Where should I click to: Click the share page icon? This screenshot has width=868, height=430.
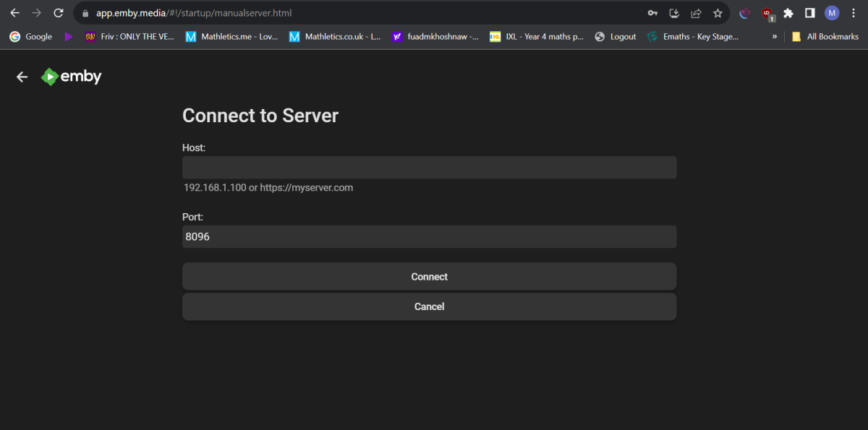[696, 13]
